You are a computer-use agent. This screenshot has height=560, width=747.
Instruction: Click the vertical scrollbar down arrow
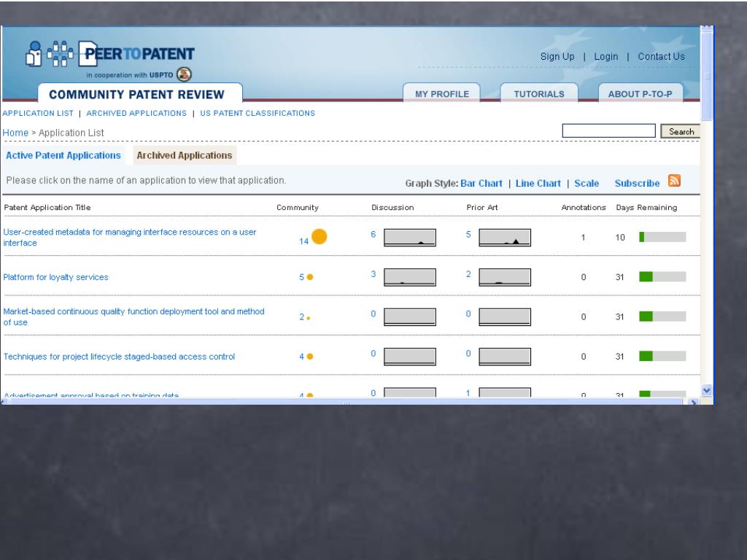pyautogui.click(x=706, y=390)
